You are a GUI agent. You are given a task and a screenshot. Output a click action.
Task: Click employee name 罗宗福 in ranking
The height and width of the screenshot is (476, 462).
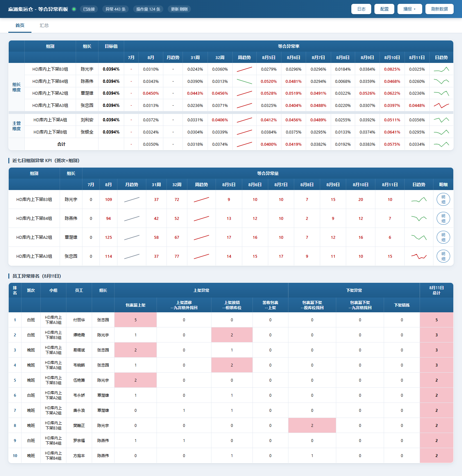[79, 440]
